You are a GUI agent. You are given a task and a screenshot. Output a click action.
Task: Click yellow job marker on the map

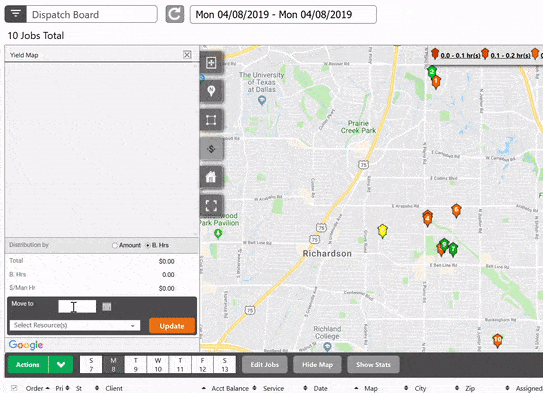click(382, 231)
